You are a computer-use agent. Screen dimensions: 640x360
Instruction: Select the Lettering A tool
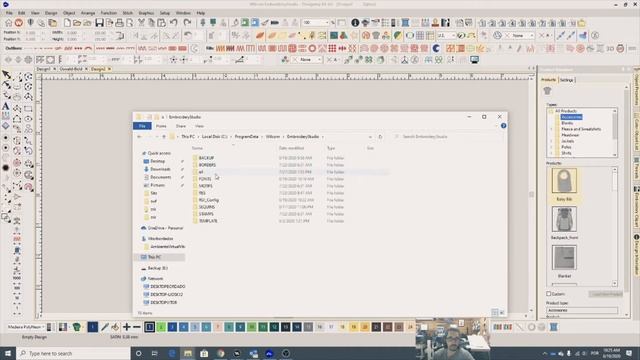(x=6, y=107)
